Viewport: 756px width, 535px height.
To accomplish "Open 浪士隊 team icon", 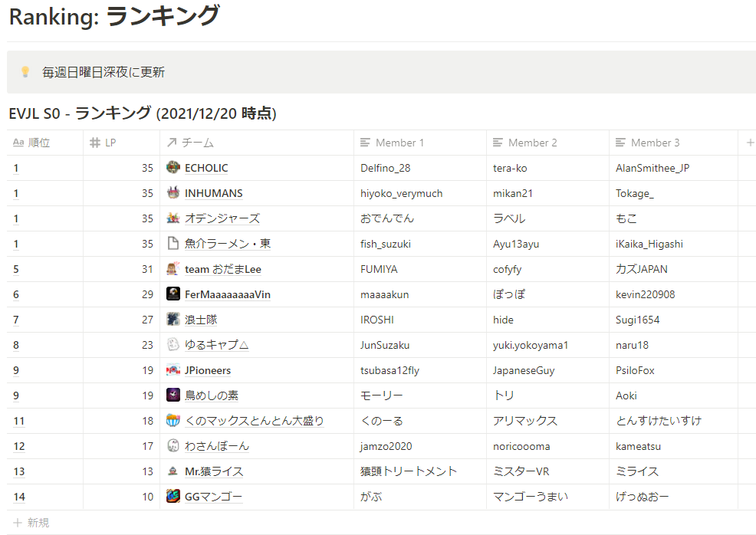I will click(173, 319).
